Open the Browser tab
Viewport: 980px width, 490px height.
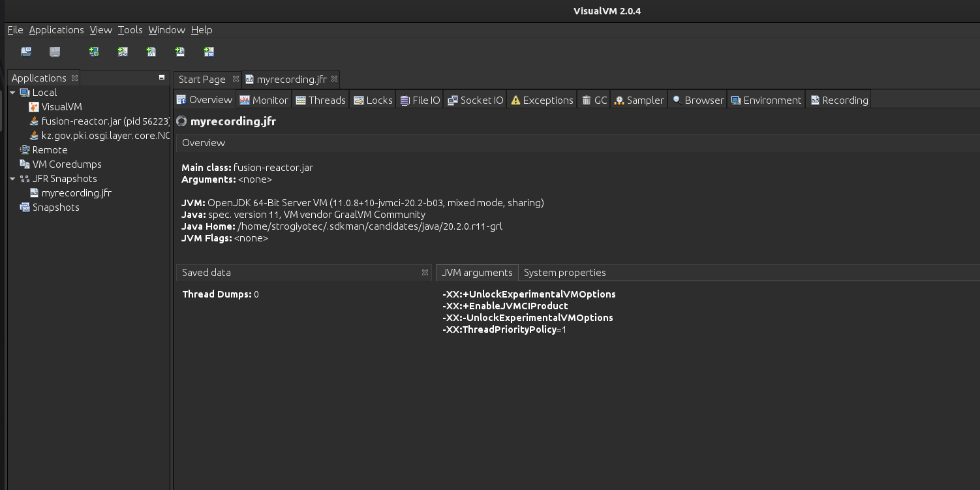click(698, 100)
